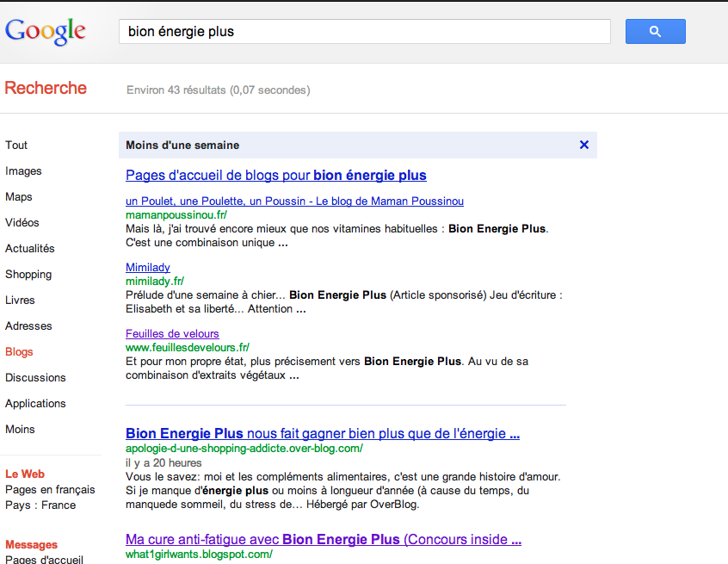Show Actualités news results

[x=30, y=249]
